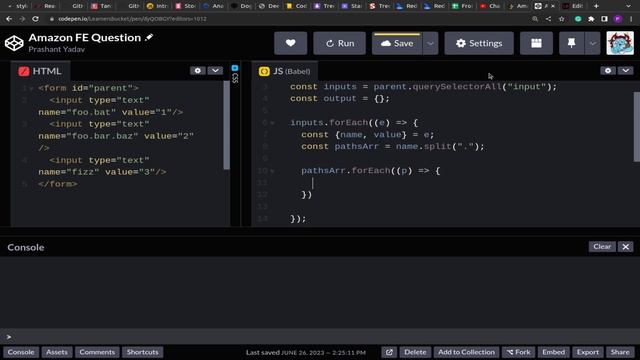
Task: Bookmark page with star icon
Action: pyautogui.click(x=562, y=19)
